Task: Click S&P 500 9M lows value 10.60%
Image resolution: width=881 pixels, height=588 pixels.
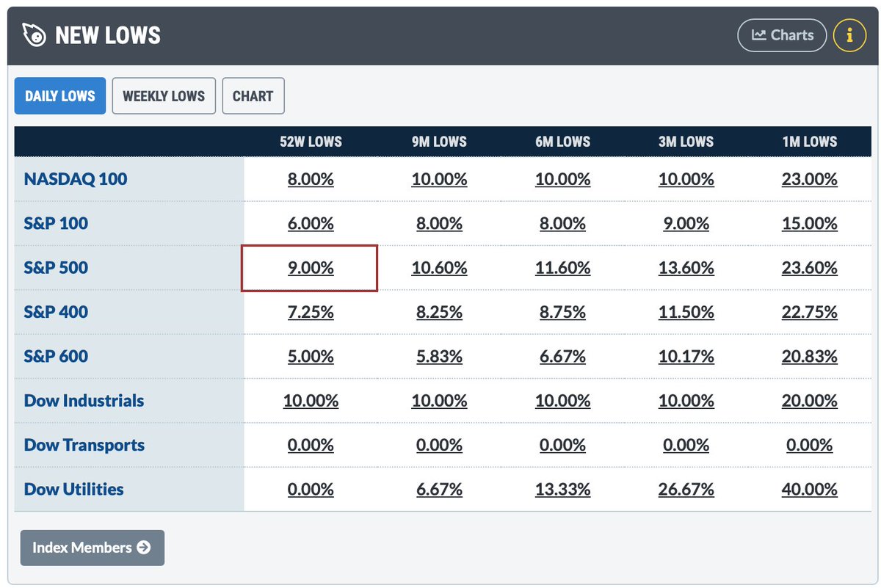Action: click(439, 268)
